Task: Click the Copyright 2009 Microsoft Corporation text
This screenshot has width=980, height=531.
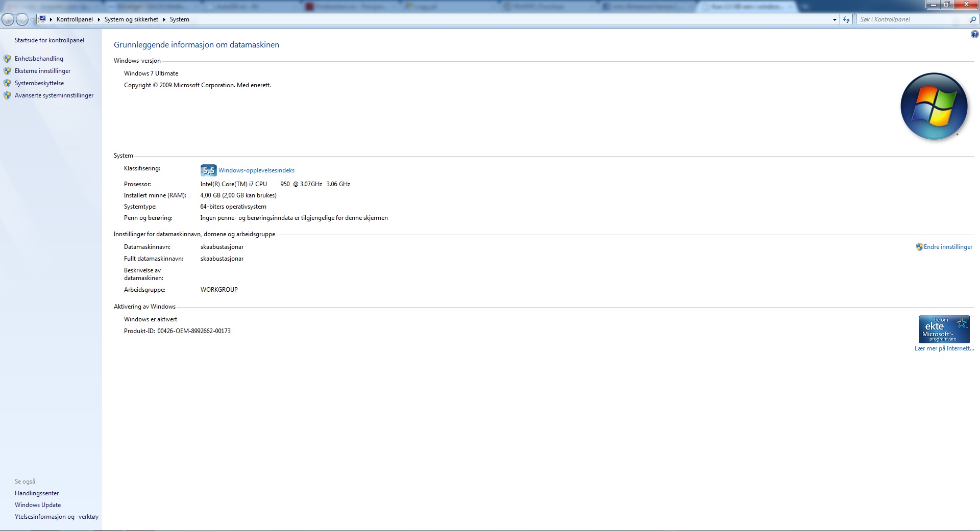Action: (198, 85)
